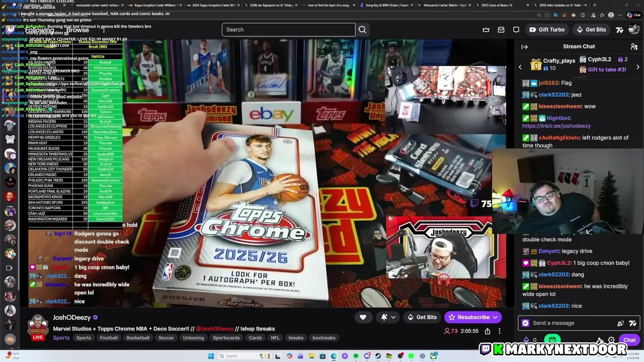Click xAoRaNgEklwlx username in chat

coord(559,138)
